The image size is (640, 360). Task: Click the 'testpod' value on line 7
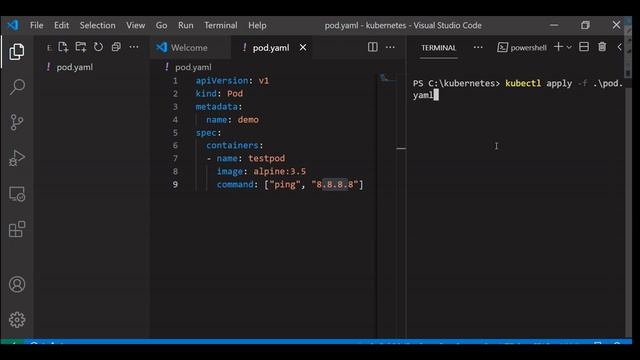267,158
